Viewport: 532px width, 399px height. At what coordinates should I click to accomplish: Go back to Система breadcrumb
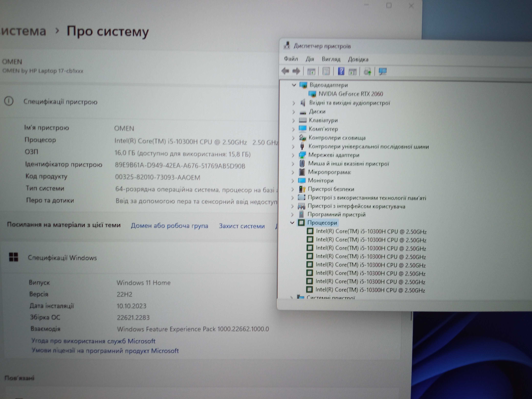23,31
